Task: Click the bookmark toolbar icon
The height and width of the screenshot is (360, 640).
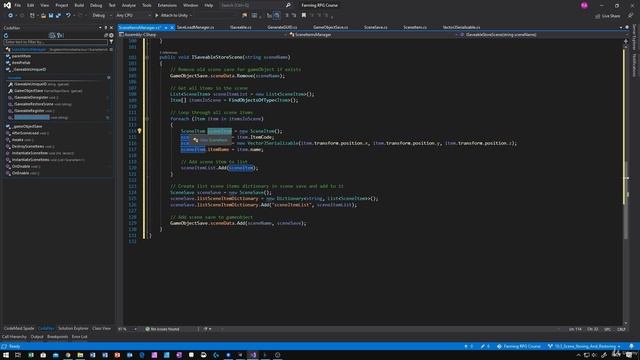Action: [304, 16]
